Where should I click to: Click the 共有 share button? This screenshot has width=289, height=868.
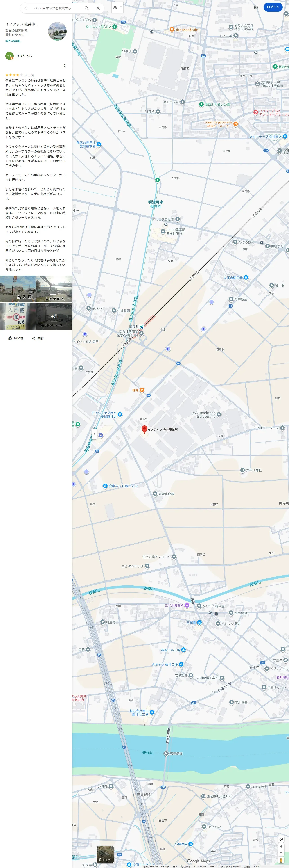point(38,338)
